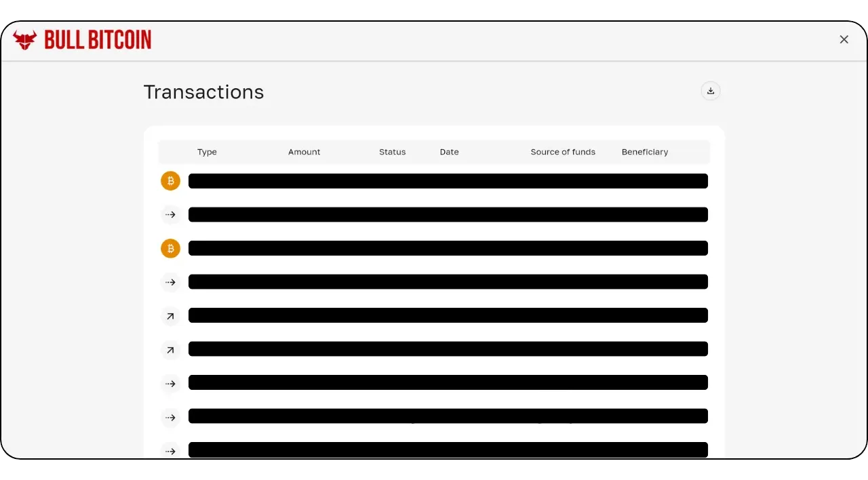Screen dimensions: 868x480
Task: Open the fifth row's diagonal arrow icon
Action: point(170,316)
